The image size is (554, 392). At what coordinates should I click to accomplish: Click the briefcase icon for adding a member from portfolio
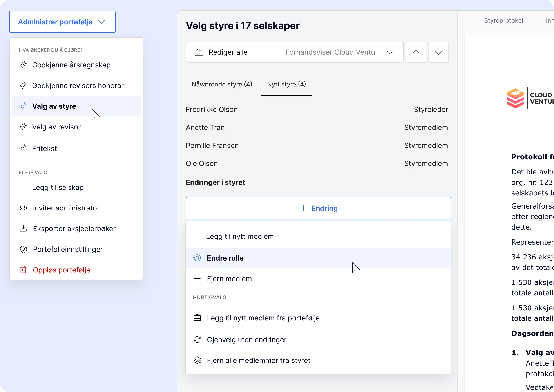[197, 318]
